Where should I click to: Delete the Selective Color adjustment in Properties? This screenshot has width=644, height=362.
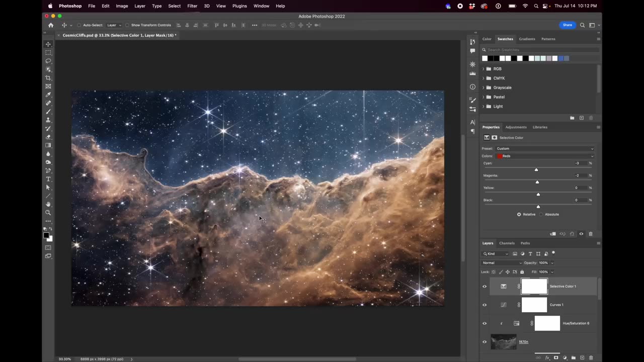[591, 234]
